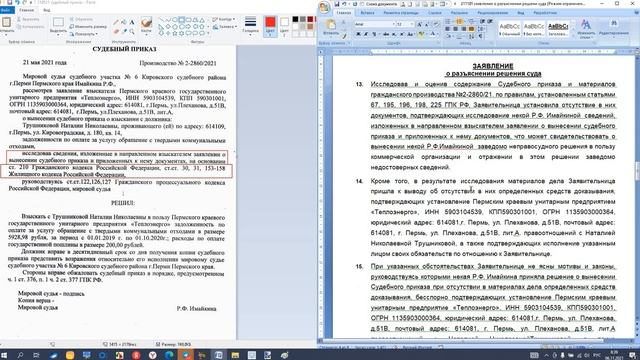The image size is (640, 360).
Task: Open the Рецензирование tab in Word
Action: pyautogui.click(x=493, y=13)
